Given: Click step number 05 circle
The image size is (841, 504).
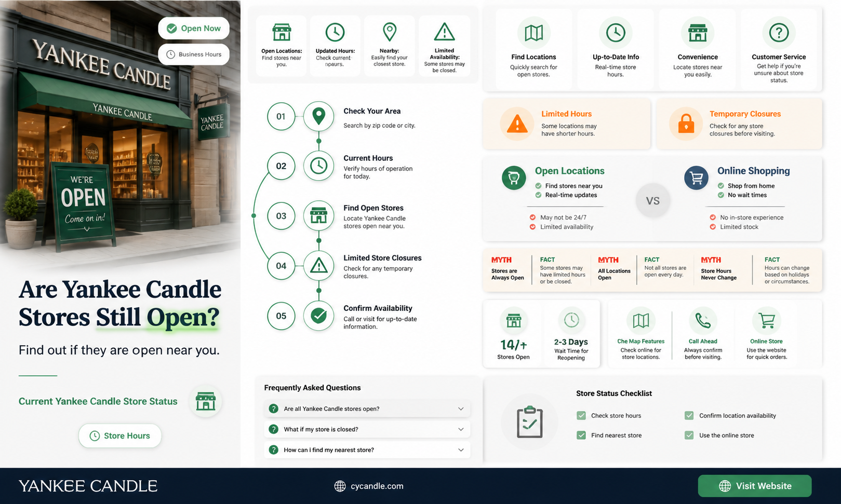Looking at the screenshot, I should (281, 316).
